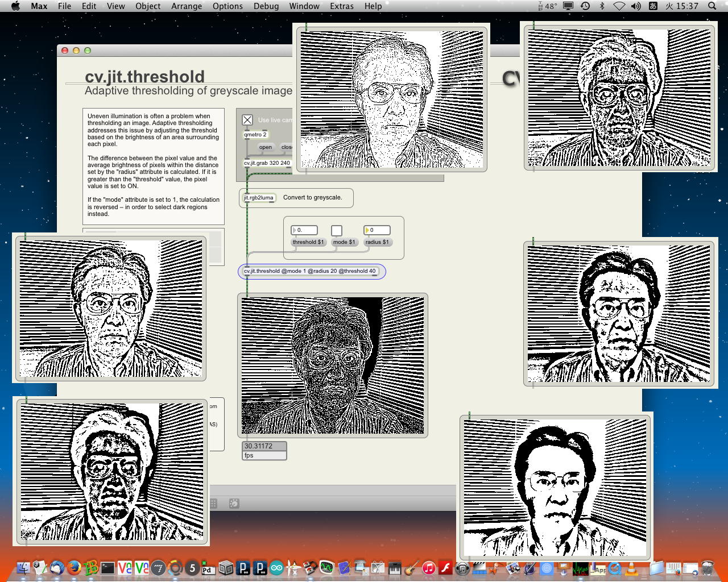Open the Object menu

tap(148, 6)
